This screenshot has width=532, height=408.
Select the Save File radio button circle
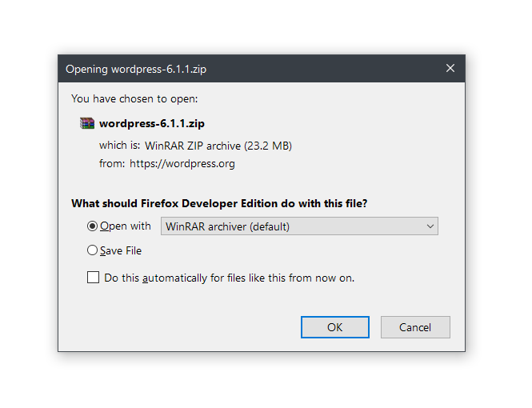point(92,250)
